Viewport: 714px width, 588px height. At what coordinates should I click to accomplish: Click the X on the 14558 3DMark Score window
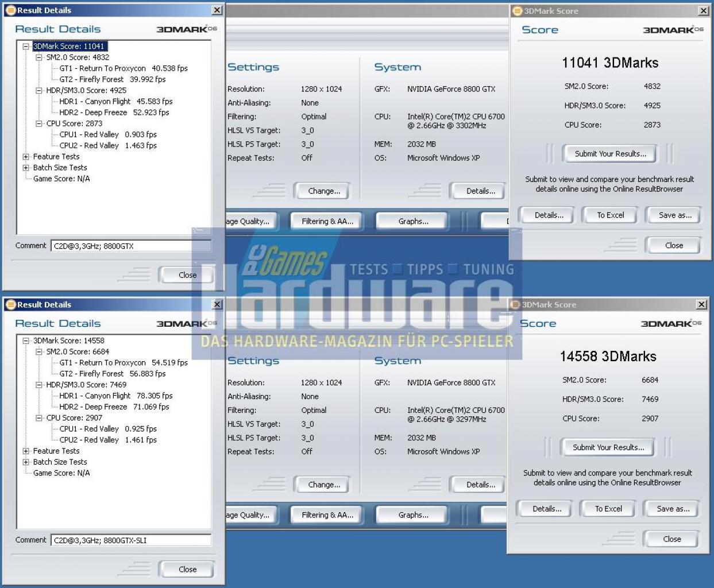click(x=702, y=304)
